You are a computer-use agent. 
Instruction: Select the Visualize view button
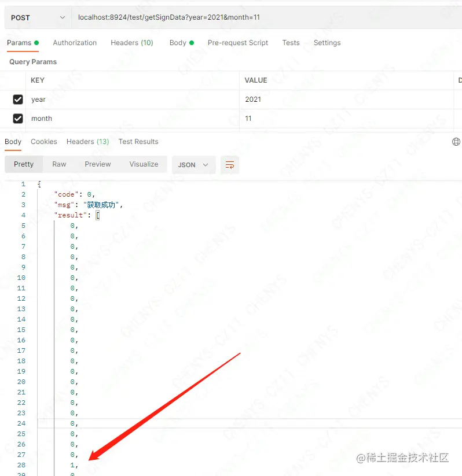[x=144, y=164]
